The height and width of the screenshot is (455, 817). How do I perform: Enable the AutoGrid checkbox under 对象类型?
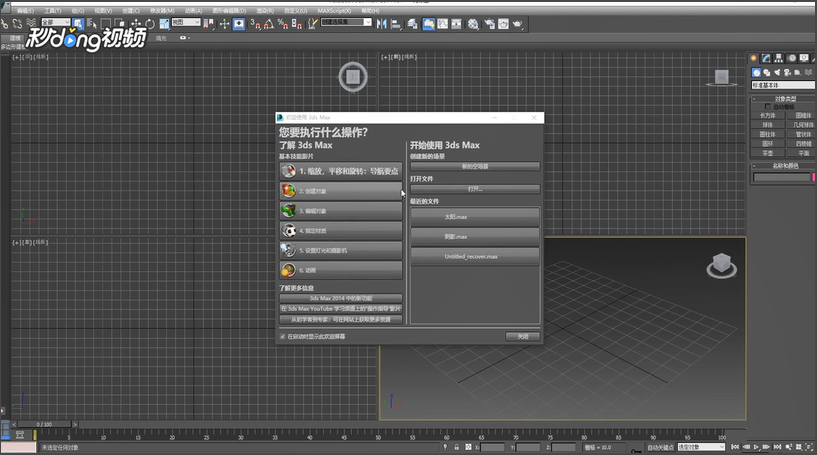click(x=768, y=106)
